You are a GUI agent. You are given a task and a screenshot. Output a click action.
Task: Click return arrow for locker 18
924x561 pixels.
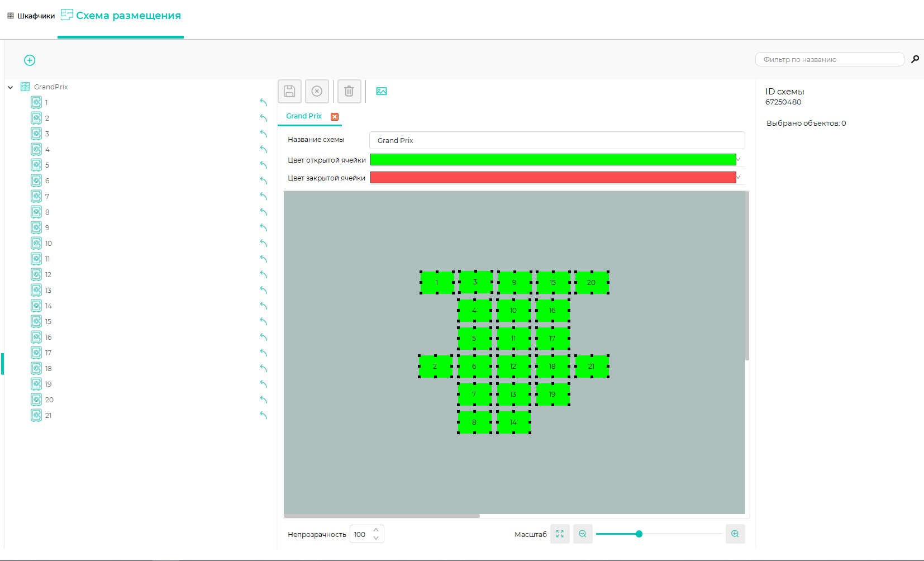(264, 368)
